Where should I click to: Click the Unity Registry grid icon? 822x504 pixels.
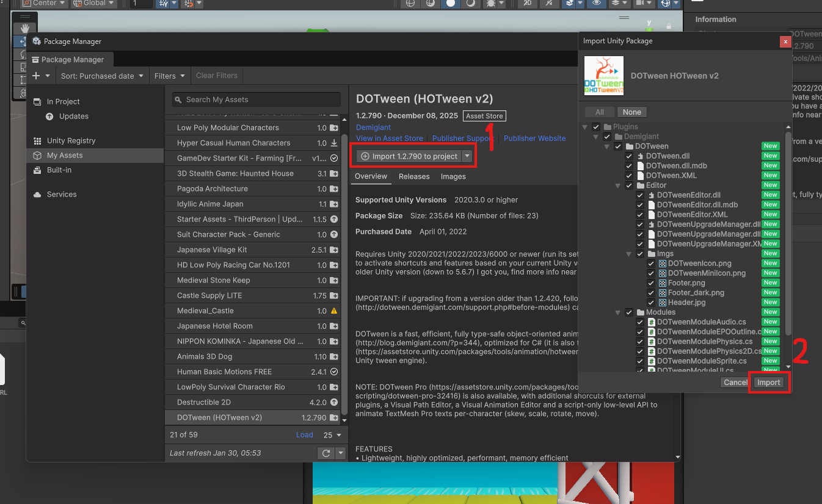(37, 141)
